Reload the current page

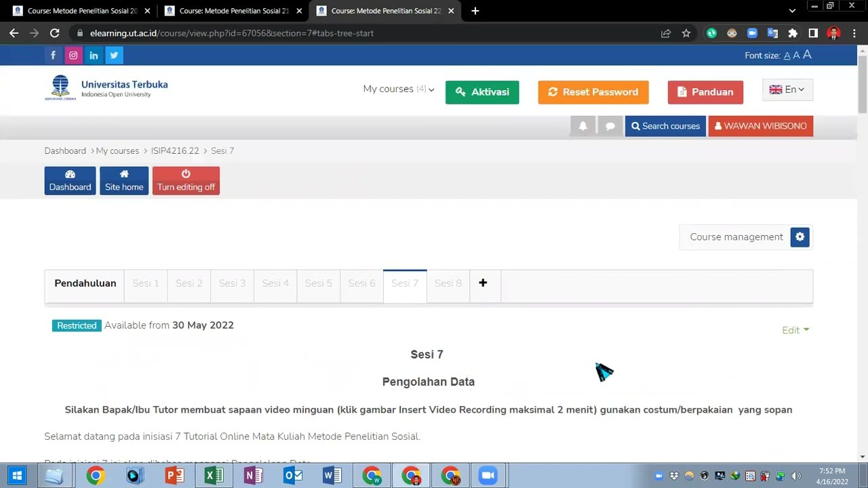[x=54, y=33]
